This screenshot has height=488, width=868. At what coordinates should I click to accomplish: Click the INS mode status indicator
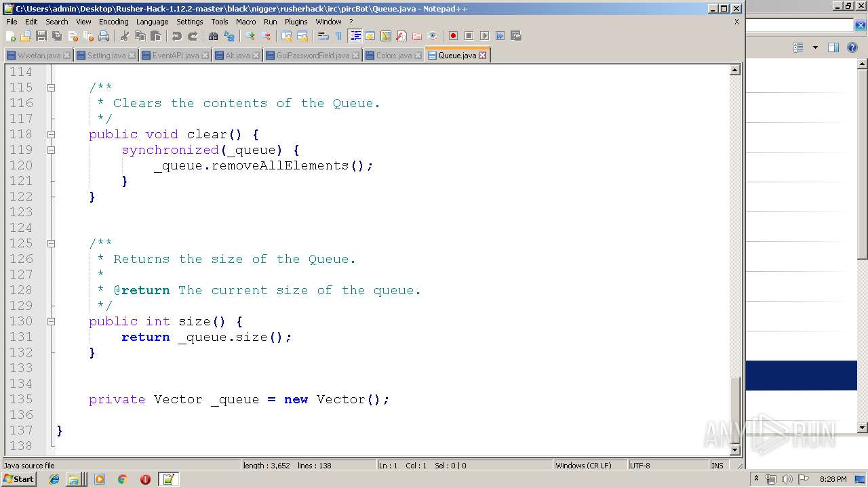pyautogui.click(x=717, y=466)
